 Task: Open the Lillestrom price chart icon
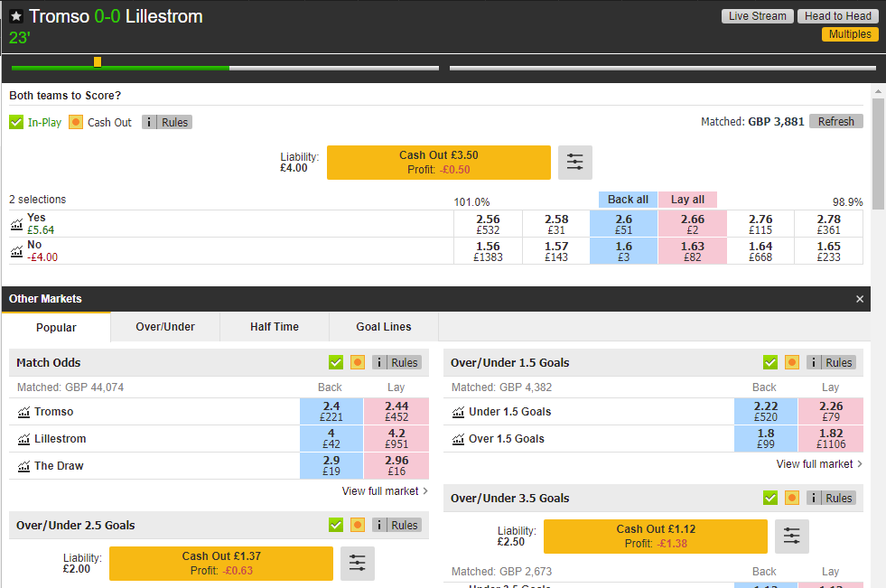tap(23, 440)
